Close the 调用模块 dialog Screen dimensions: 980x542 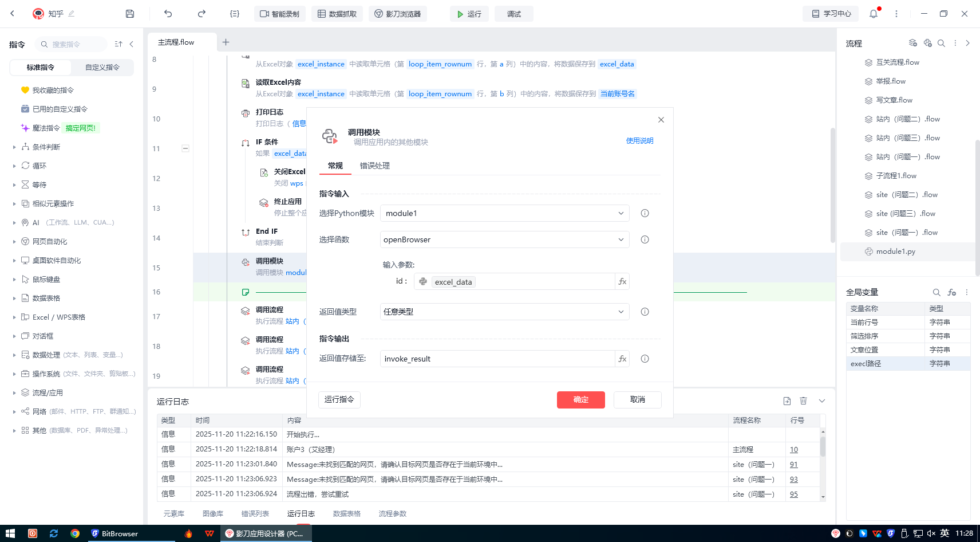[661, 120]
